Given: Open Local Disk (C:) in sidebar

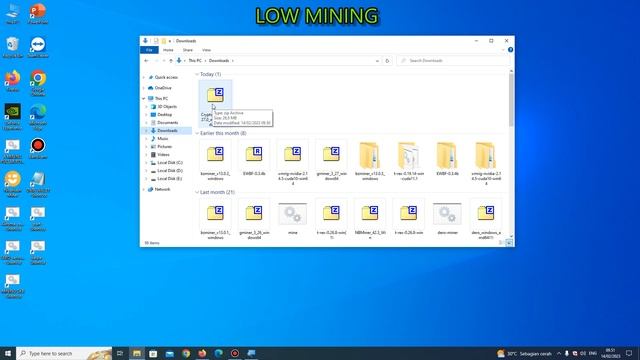Looking at the screenshot, I should (x=170, y=163).
